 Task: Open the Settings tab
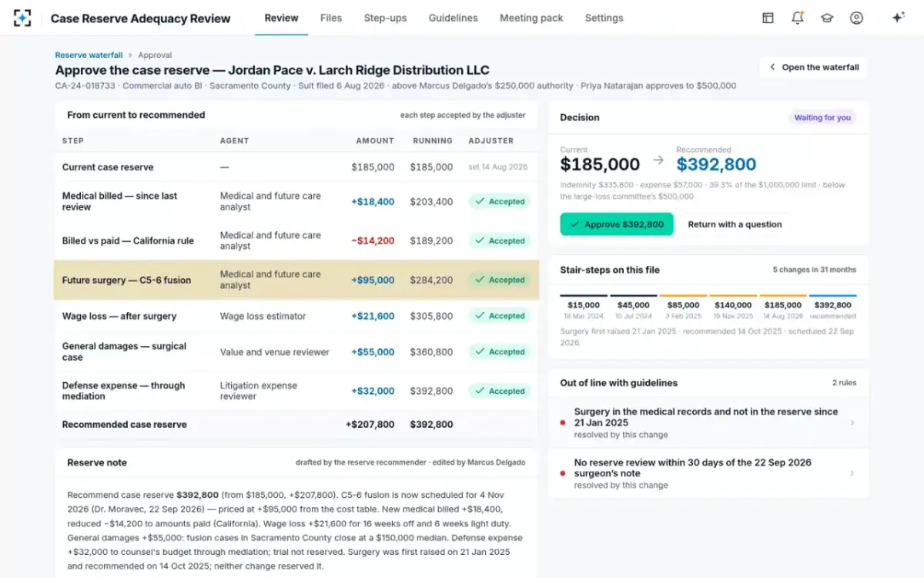[604, 18]
